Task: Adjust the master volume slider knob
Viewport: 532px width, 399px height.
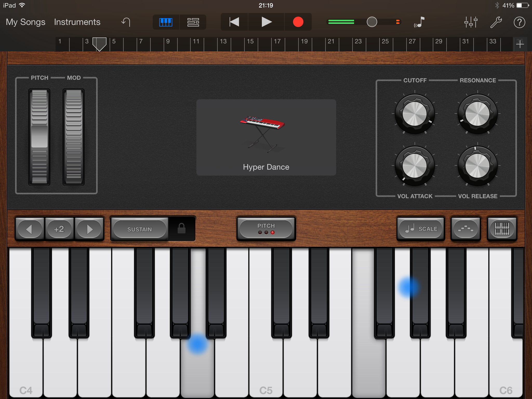Action: 372,22
